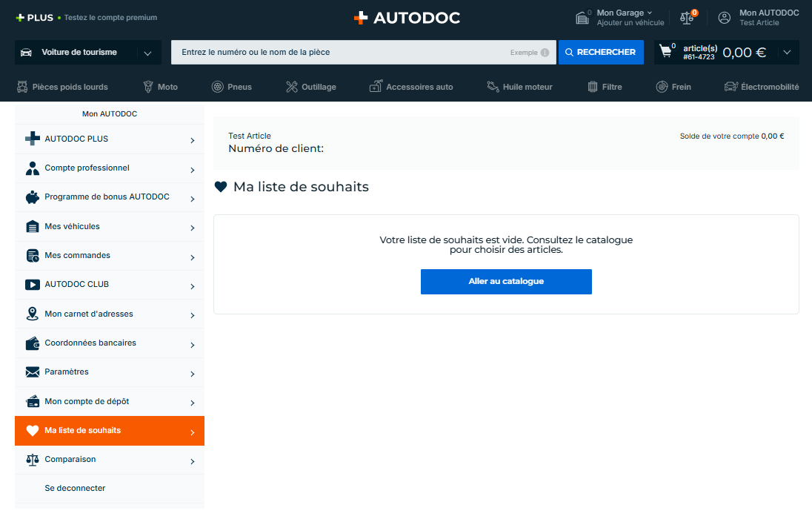
Task: Click the RECHERCHER search button
Action: tap(600, 53)
